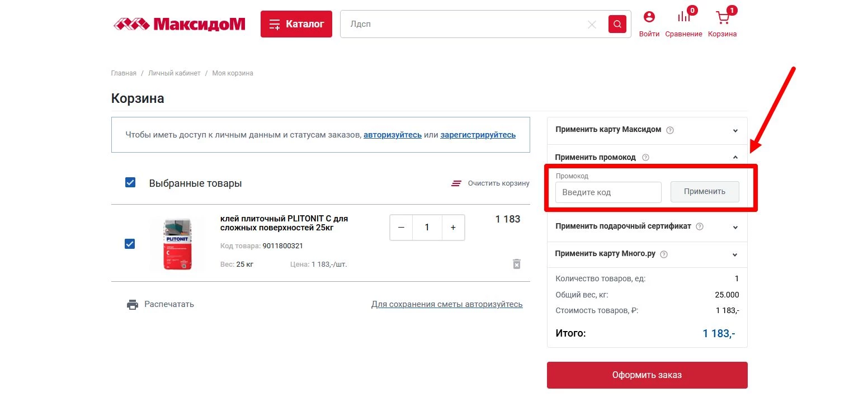Uncheck the Выбранные товары checkbox
This screenshot has height=397, width=868.
(130, 182)
